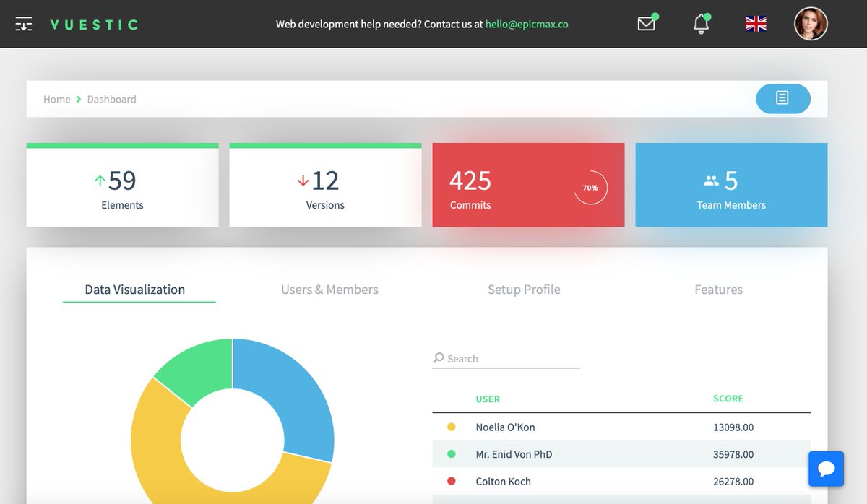867x504 pixels.
Task: Open the user profile avatar menu
Action: point(811,24)
